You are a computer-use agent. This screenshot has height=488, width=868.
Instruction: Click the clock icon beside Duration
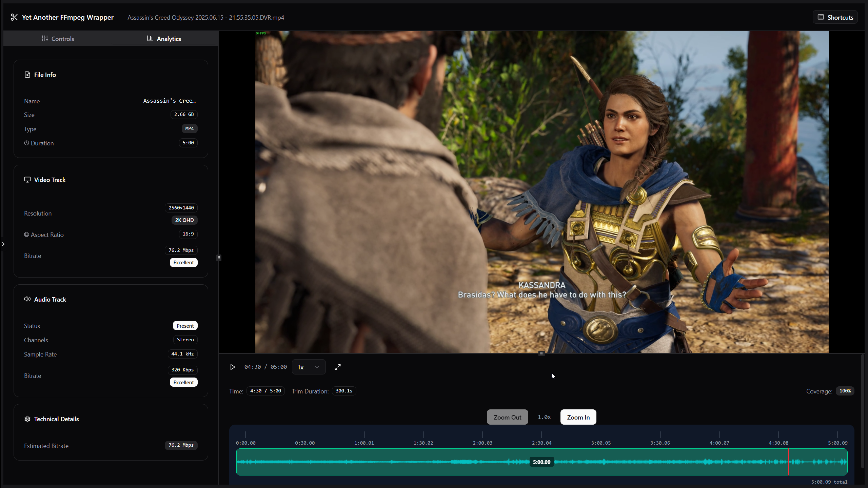coord(26,143)
